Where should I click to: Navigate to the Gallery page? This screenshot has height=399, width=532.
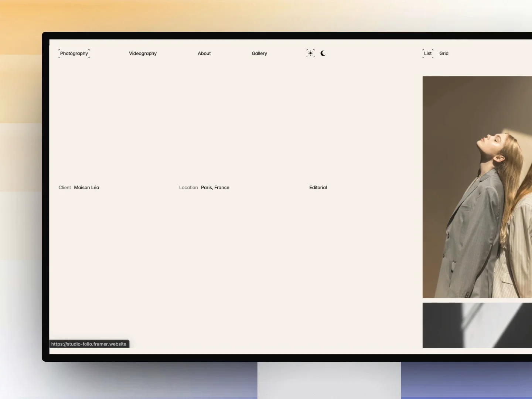coord(259,53)
